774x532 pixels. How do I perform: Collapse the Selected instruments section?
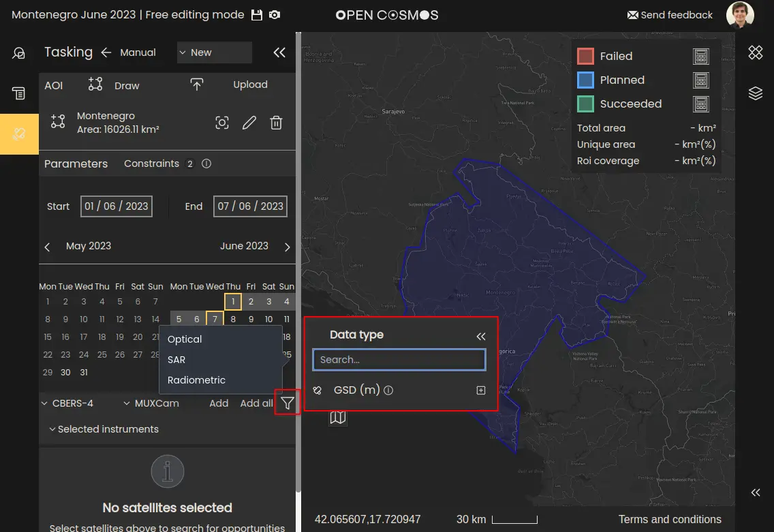tap(104, 429)
